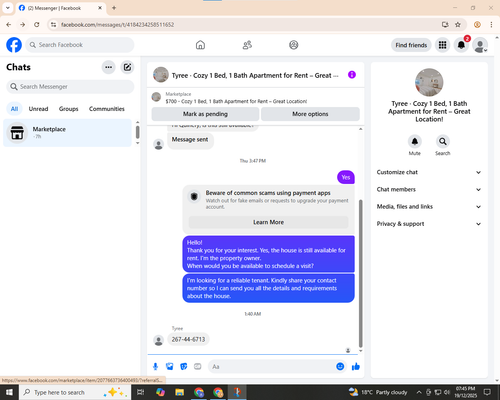500x400 pixels.
Task: Click the taskbar Type here to search box
Action: pyautogui.click(x=75, y=392)
